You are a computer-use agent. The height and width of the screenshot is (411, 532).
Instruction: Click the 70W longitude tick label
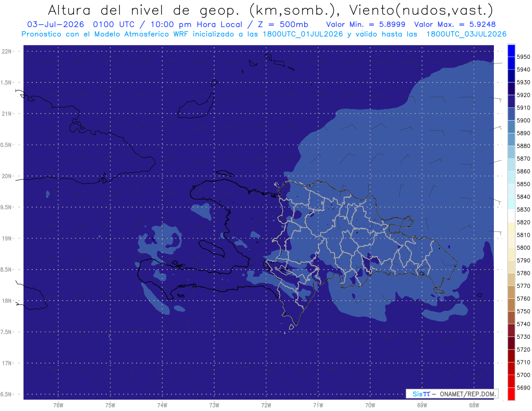click(x=370, y=405)
